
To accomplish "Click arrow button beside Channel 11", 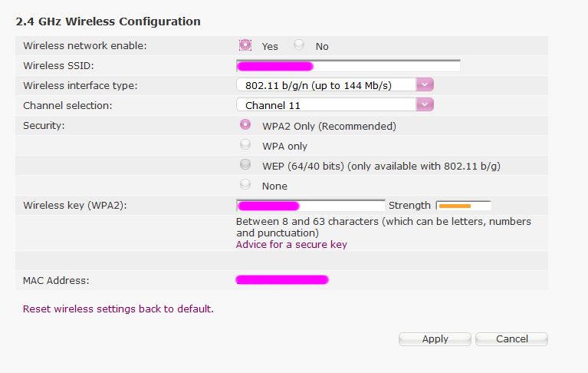I will (425, 105).
